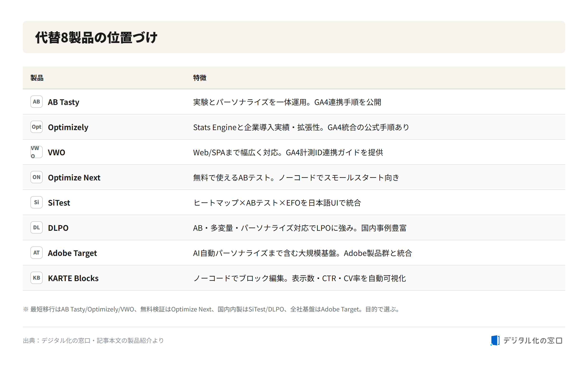This screenshot has height=368, width=588.
Task: Click the VWO badge icon
Action: [37, 152]
